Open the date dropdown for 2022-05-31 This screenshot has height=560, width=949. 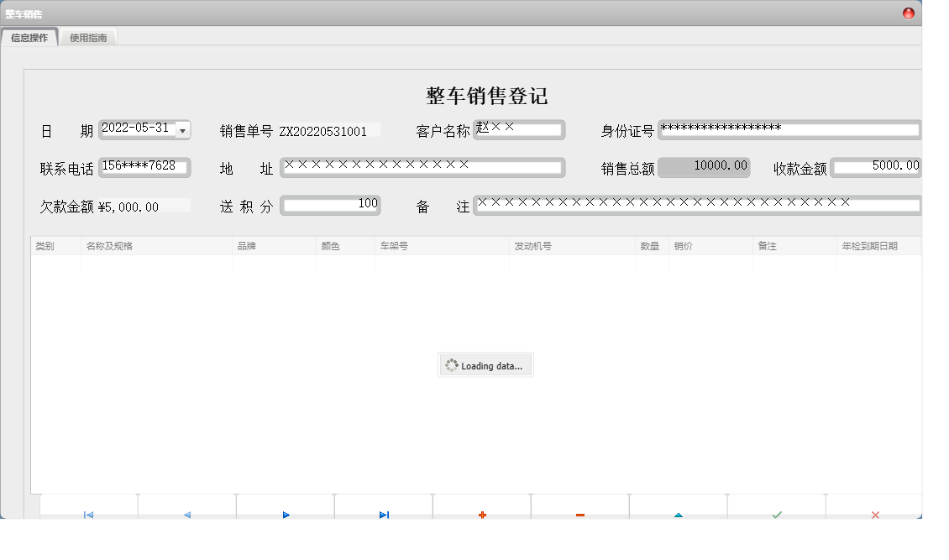pos(182,131)
